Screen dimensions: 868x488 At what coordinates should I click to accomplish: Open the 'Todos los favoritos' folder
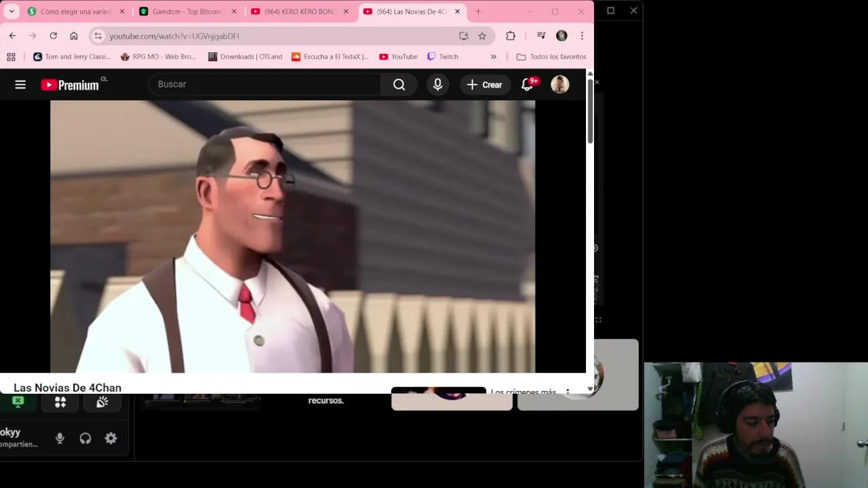[551, 57]
